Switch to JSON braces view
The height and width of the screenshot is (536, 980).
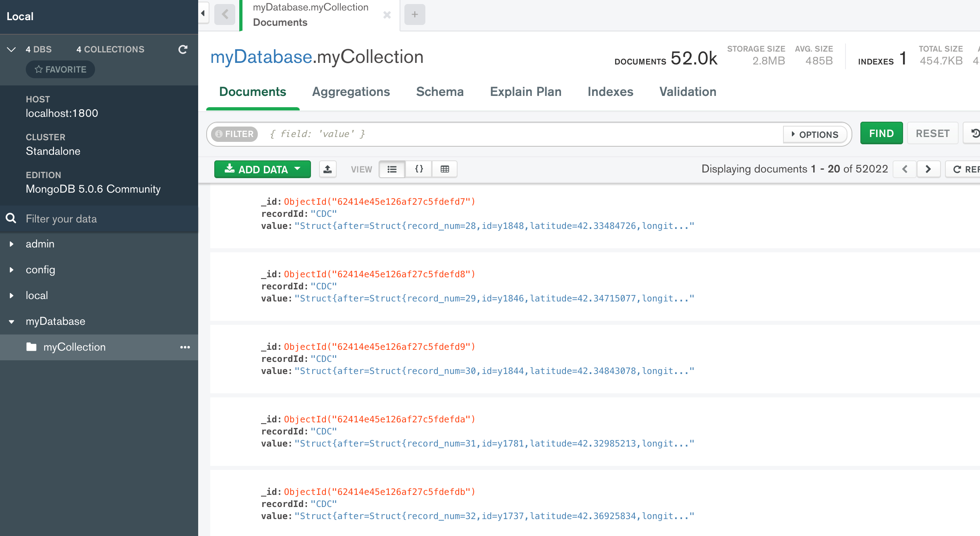419,169
